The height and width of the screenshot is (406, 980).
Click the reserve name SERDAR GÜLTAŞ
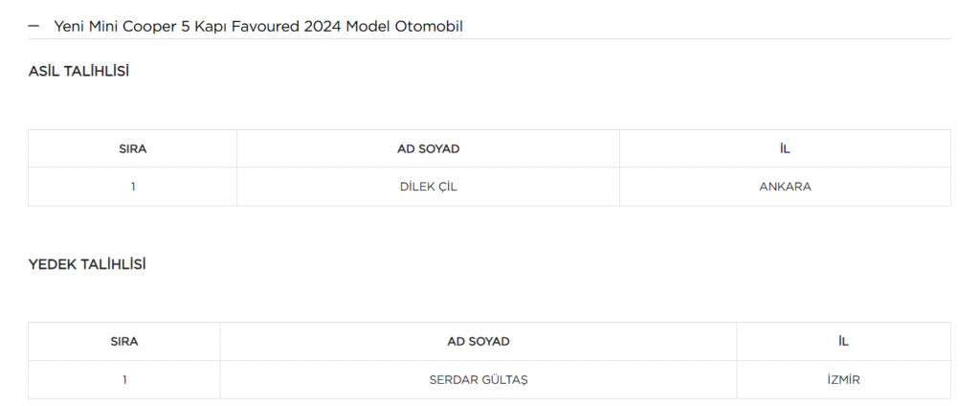(x=479, y=380)
